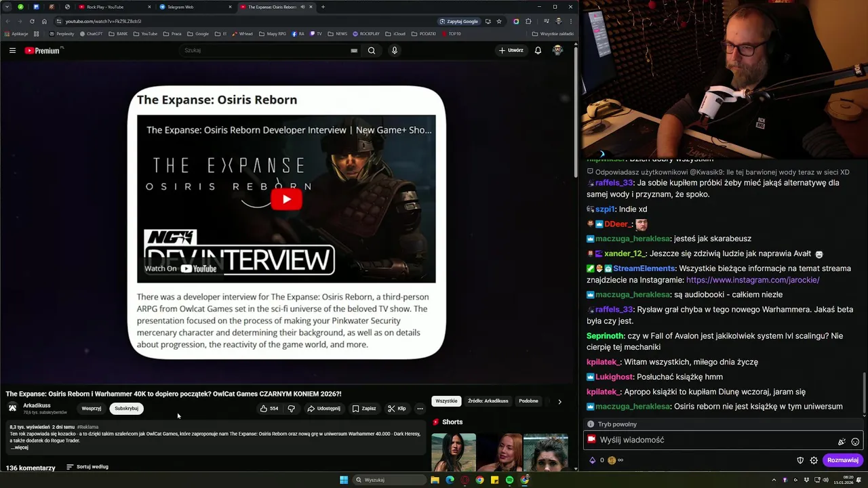Open the on-screen keyboard icon in search box
Screen dimensions: 868x488
pos(354,50)
